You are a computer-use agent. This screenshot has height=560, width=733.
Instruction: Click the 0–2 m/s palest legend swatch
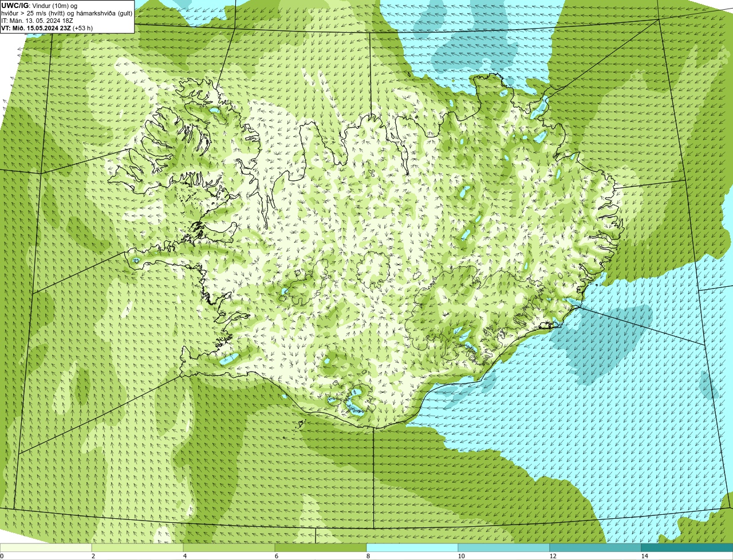pyautogui.click(x=46, y=547)
